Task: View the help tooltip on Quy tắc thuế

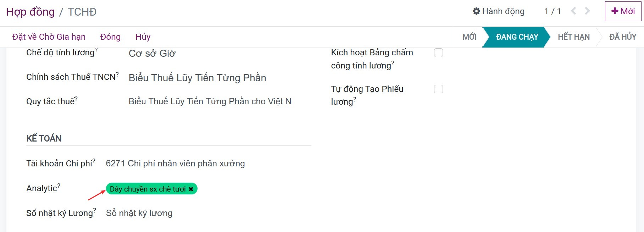Action: click(x=77, y=98)
